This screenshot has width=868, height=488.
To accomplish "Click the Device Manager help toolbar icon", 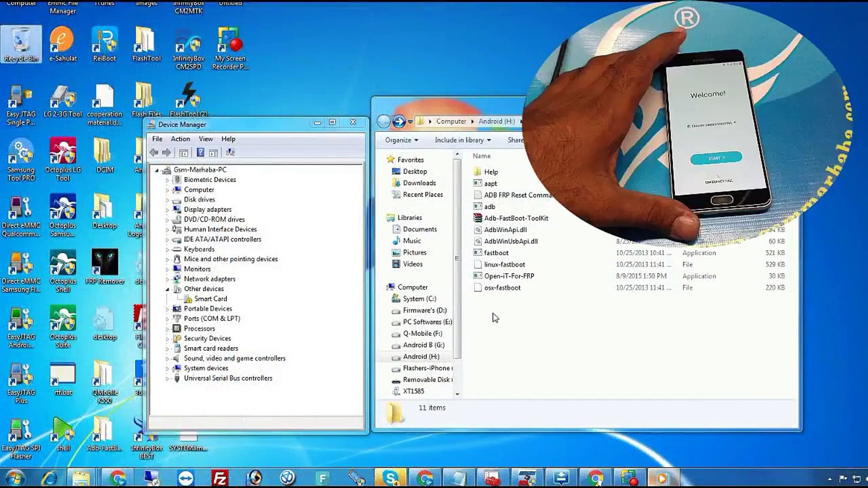I will tap(200, 153).
